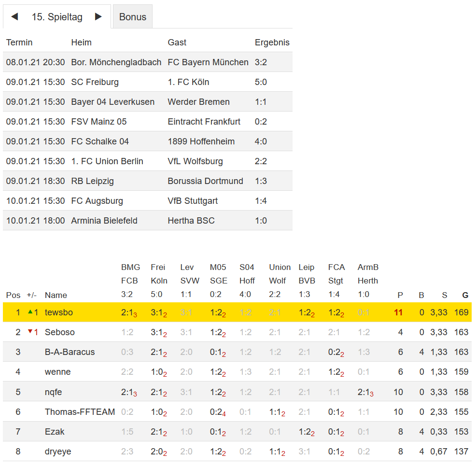Click the Thomas-FFTEAM name
This screenshot has height=467, width=476.
pos(80,411)
